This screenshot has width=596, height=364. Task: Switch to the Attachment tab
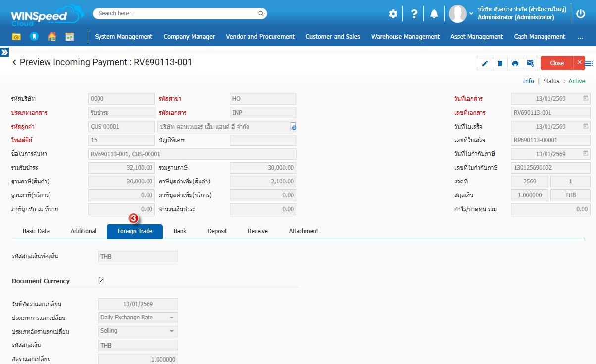point(303,231)
